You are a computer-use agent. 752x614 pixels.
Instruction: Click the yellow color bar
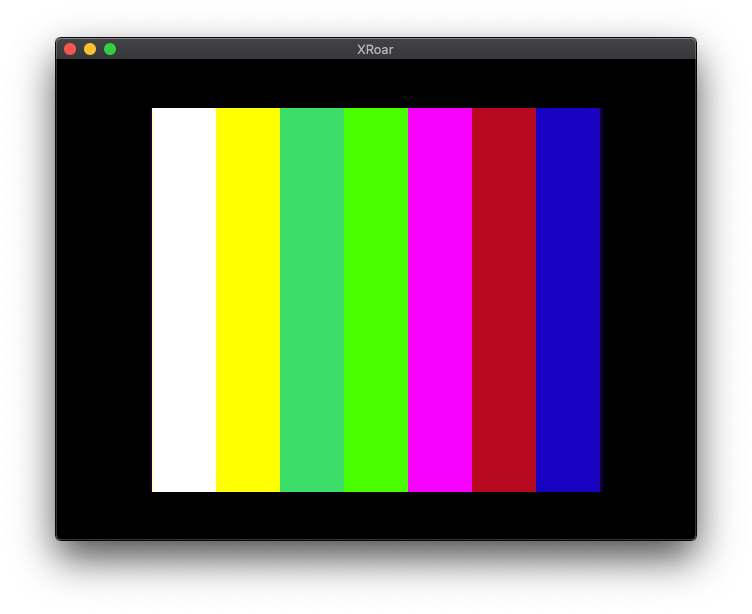(248, 300)
